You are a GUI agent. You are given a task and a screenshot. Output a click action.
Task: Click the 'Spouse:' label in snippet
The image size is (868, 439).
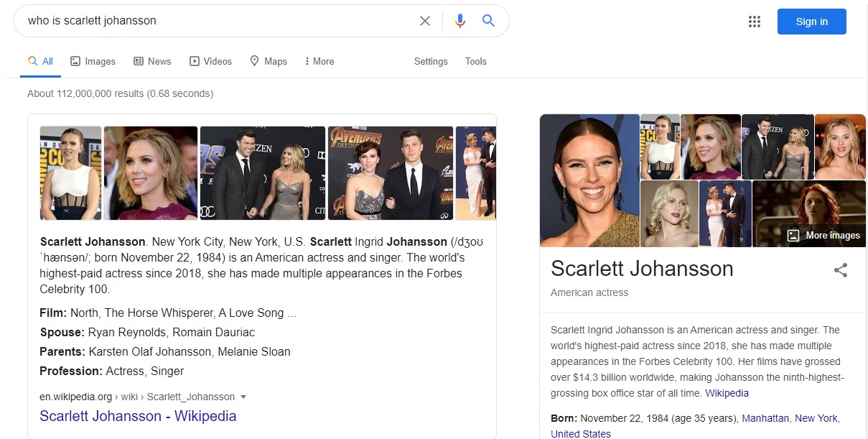coord(62,332)
